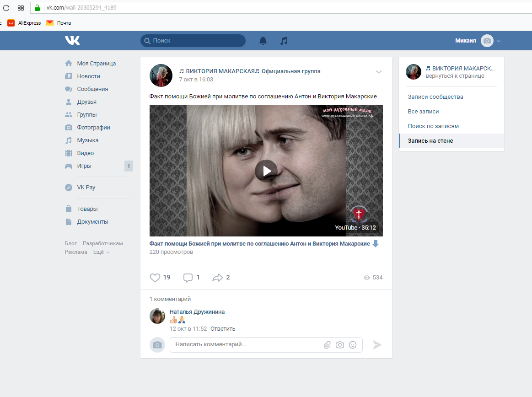Viewport: 532px width, 397px height.
Task: Switch to Все записи tab
Action: tap(451, 112)
